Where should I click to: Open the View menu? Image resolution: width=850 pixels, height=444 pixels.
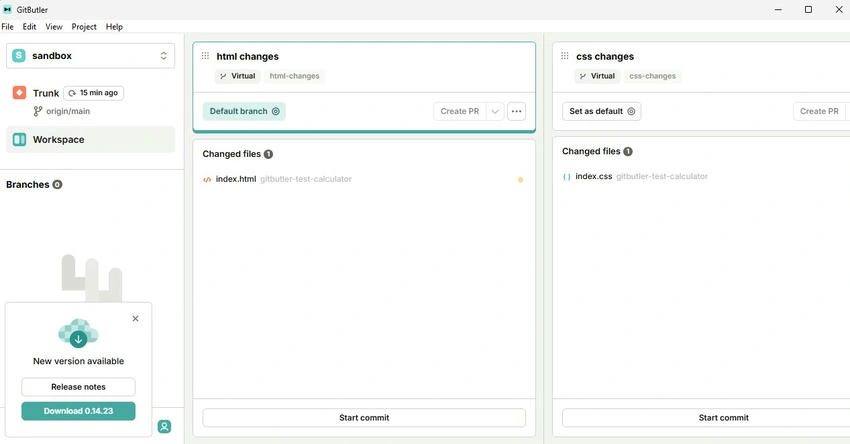pos(54,27)
